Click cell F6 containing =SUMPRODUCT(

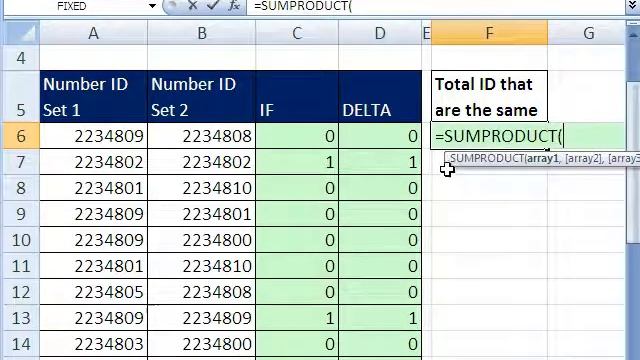(489, 136)
